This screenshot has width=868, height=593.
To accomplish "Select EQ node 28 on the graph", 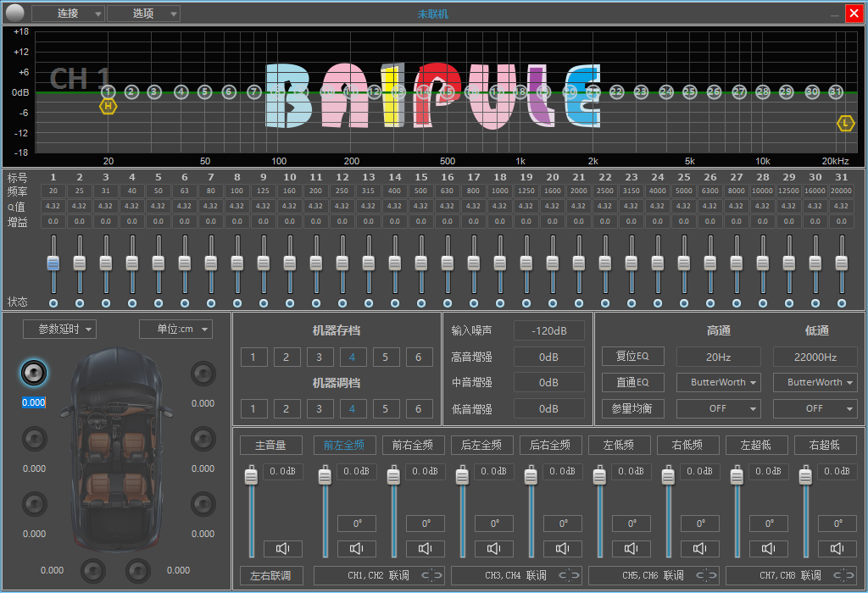I will pos(763,91).
